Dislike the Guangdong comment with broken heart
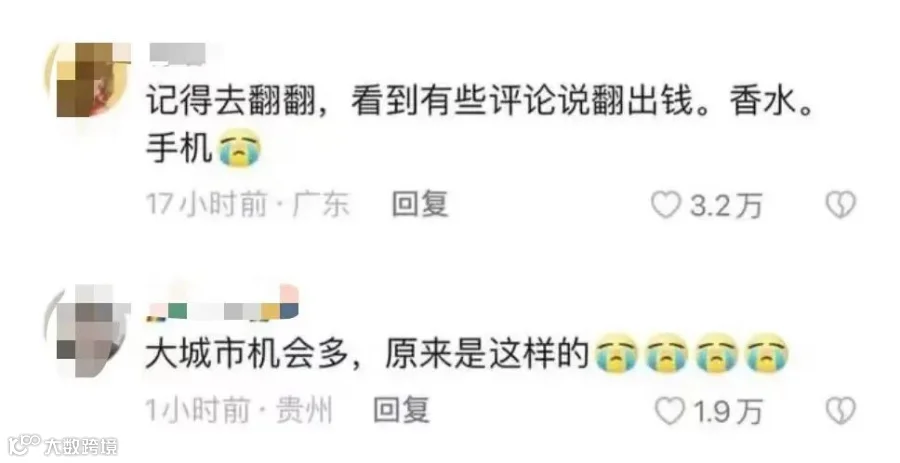900x463 pixels. pos(840,204)
